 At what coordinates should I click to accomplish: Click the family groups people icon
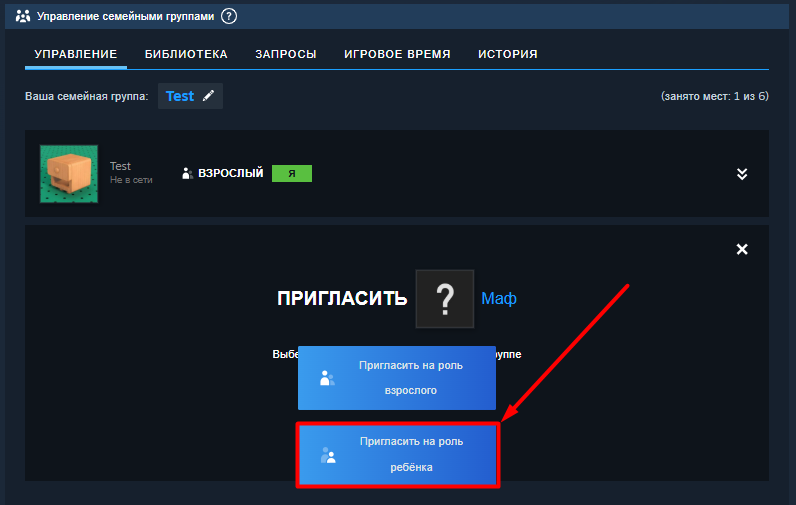coord(24,16)
